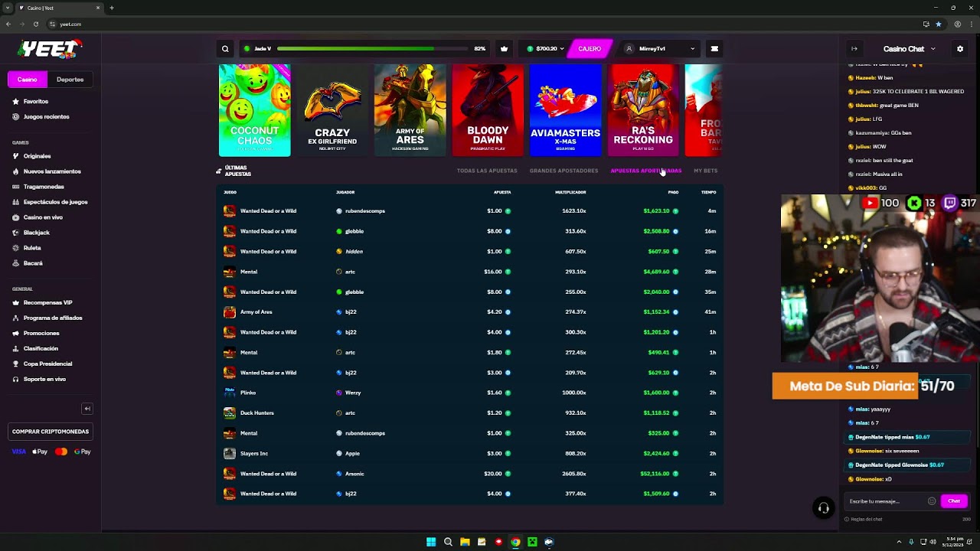Viewport: 980px width, 551px height.
Task: Open Coconut Chaos game thumbnail
Action: coord(255,110)
